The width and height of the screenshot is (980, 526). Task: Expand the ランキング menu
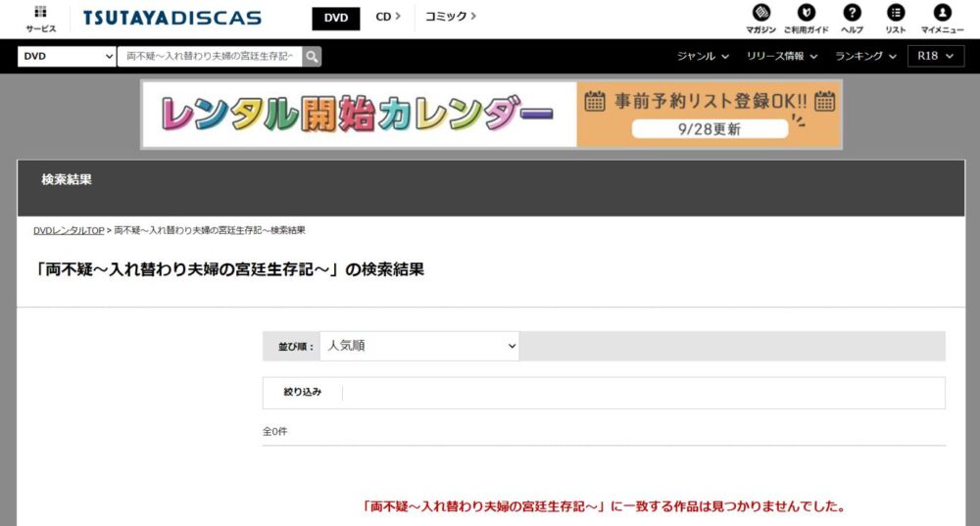(x=865, y=56)
